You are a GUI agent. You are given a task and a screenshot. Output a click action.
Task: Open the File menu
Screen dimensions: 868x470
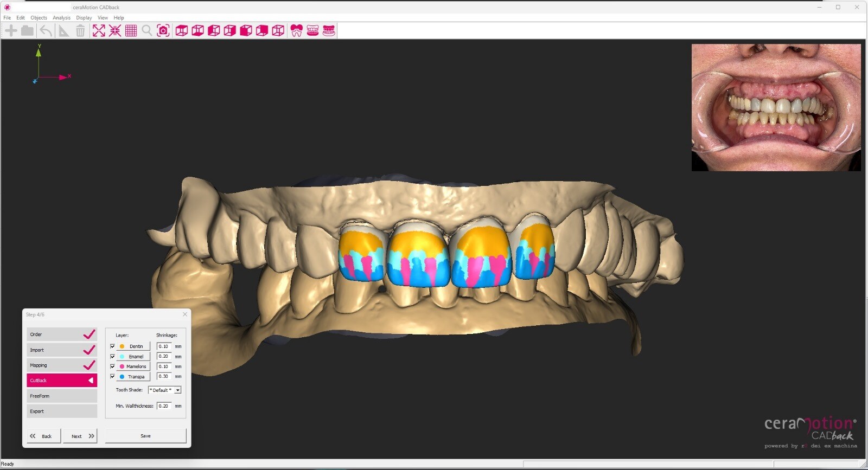click(7, 18)
